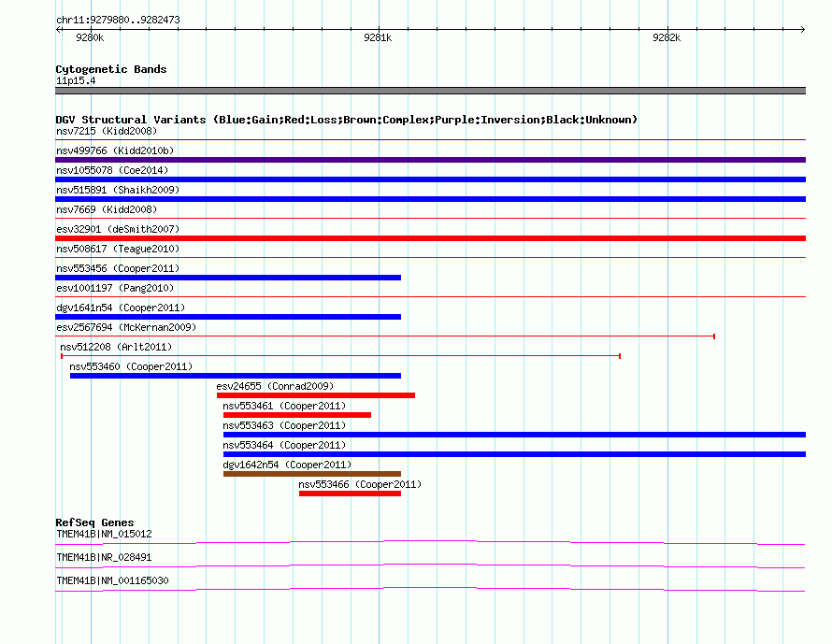832x644 pixels.
Task: Click the TMEM41B|NM_015012 gene label
Action: 104,535
